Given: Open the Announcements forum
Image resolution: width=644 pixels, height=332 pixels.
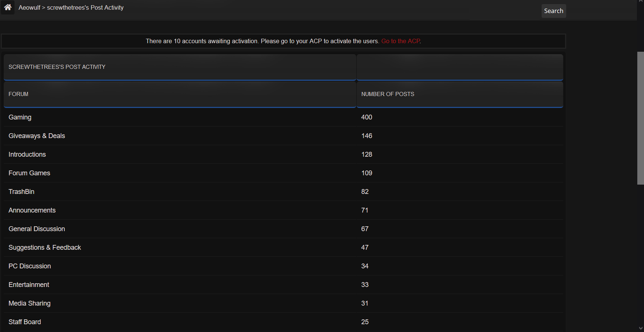Looking at the screenshot, I should [x=32, y=210].
